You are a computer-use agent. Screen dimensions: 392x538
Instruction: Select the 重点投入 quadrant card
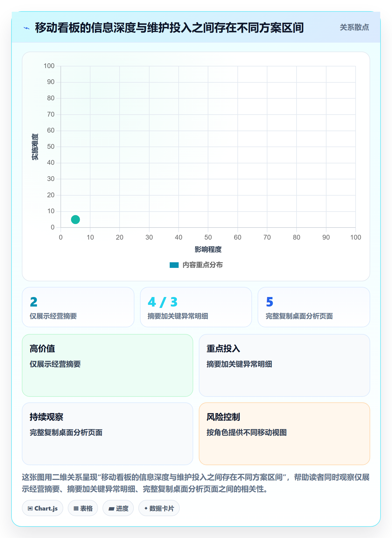(284, 365)
